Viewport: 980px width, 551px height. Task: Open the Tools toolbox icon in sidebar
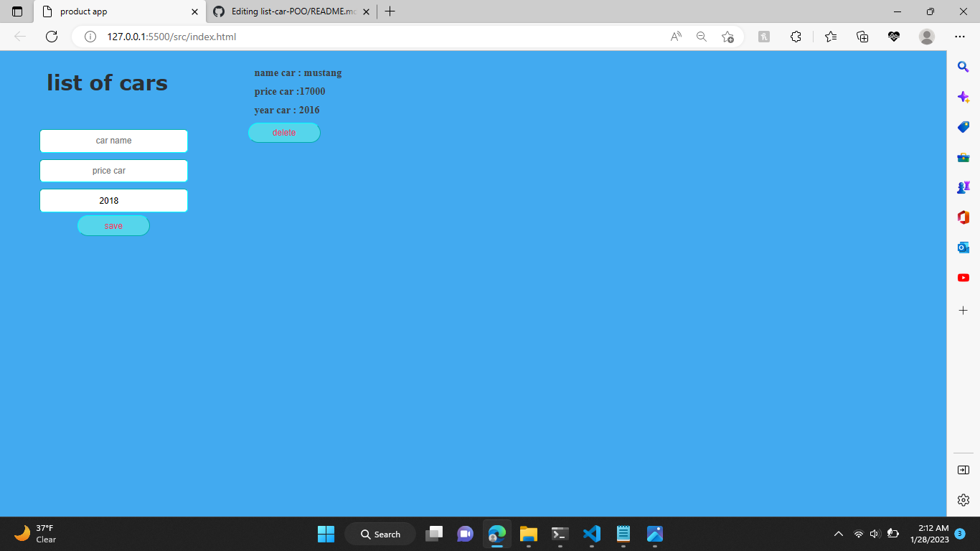963,156
